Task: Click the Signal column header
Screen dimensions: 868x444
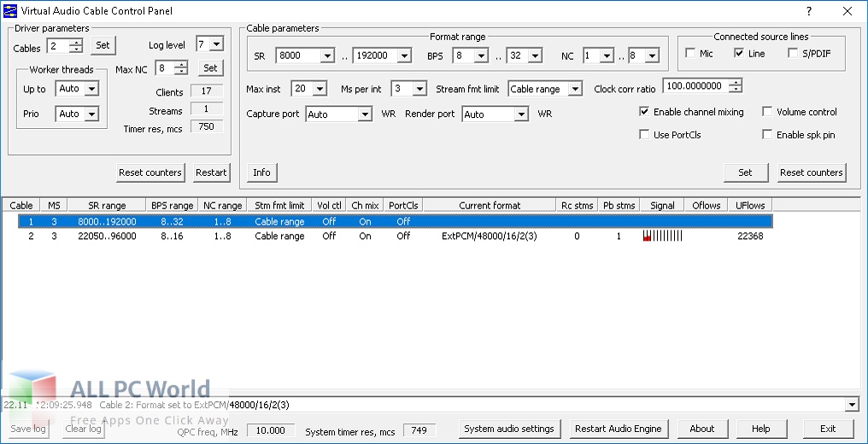Action: (662, 205)
